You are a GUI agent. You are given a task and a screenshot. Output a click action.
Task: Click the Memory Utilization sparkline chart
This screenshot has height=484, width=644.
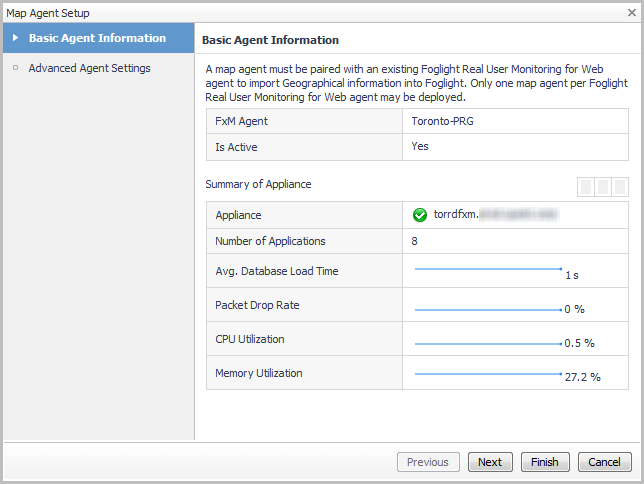coord(489,374)
